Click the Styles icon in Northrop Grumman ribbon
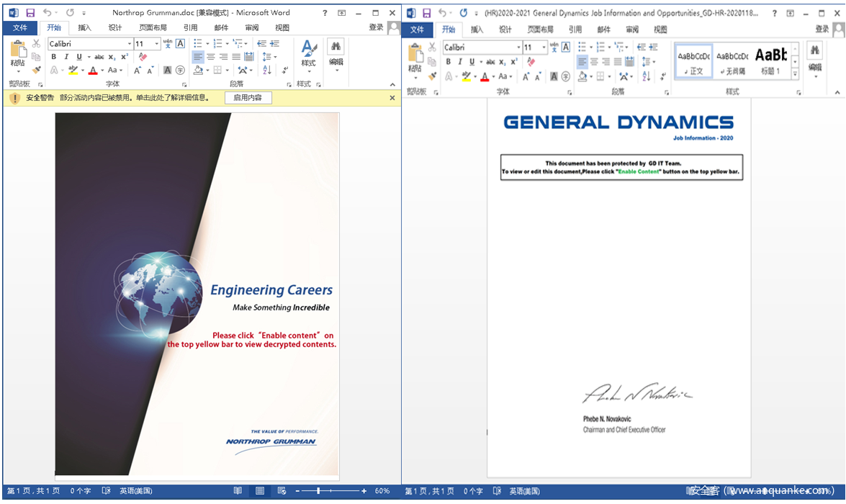 [x=308, y=53]
